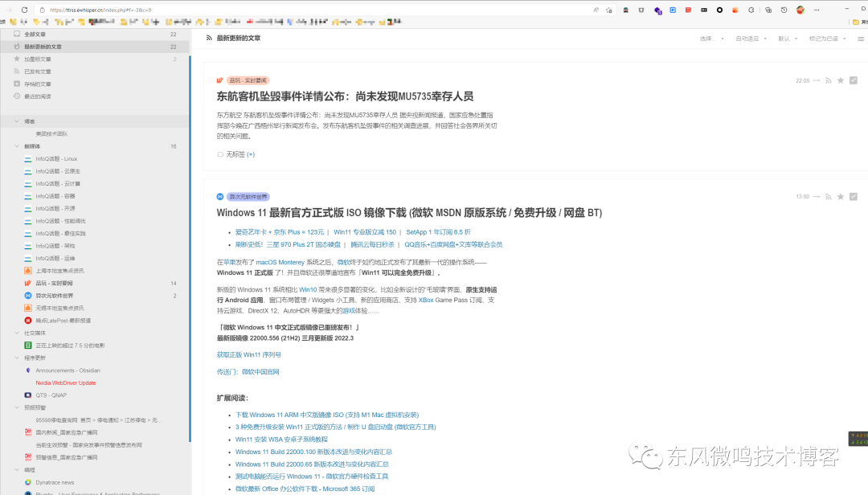Open the 选择 dropdown

coord(711,39)
